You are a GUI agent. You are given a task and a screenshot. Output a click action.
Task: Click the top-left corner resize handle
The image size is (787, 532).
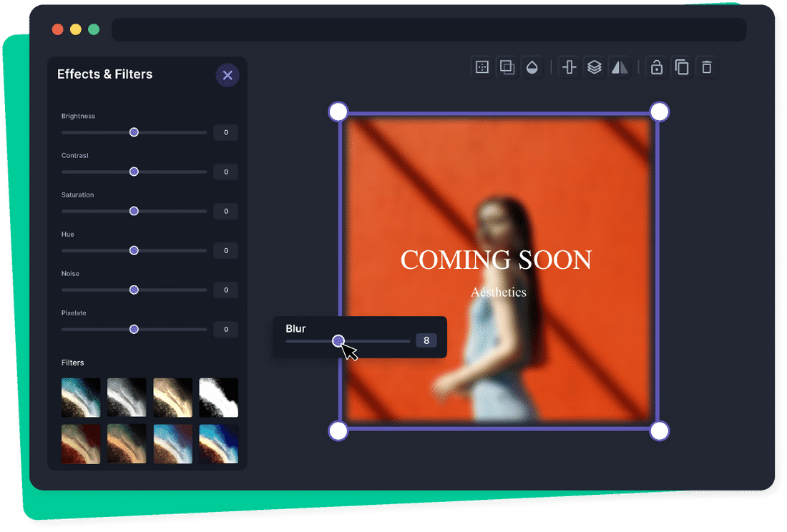click(338, 111)
